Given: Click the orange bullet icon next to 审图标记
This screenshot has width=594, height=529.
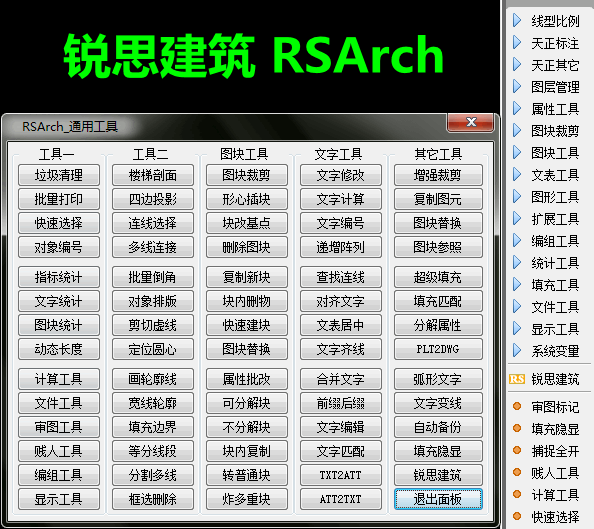Looking at the screenshot, I should coord(517,406).
